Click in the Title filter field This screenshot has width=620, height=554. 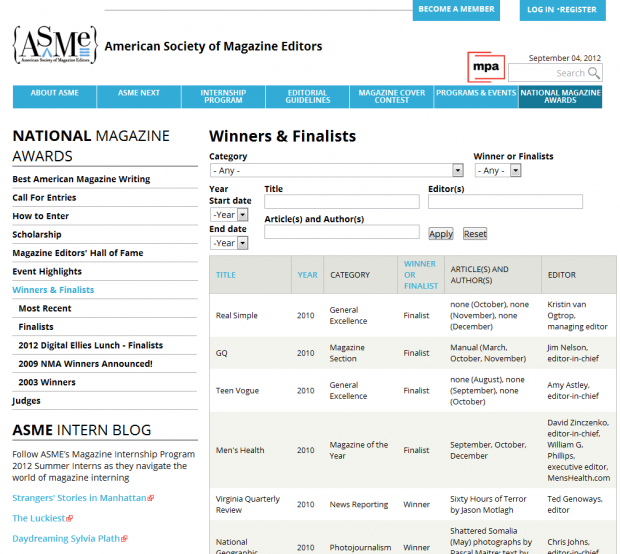(342, 201)
